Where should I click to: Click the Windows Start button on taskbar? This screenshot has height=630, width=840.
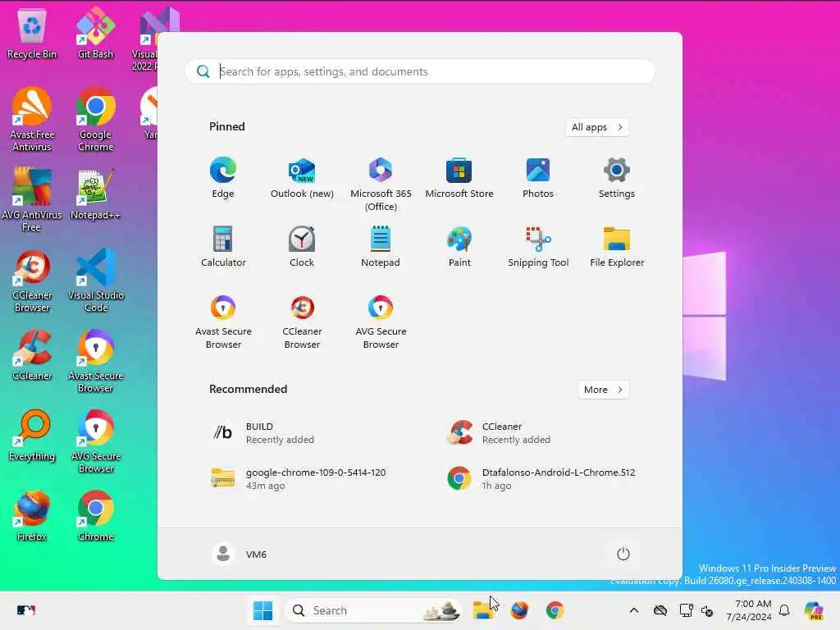[262, 610]
